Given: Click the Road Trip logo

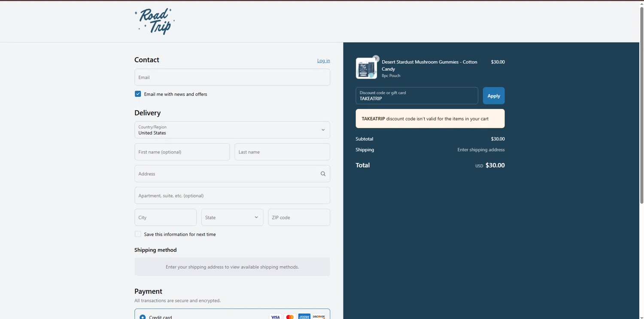Looking at the screenshot, I should [x=155, y=21].
